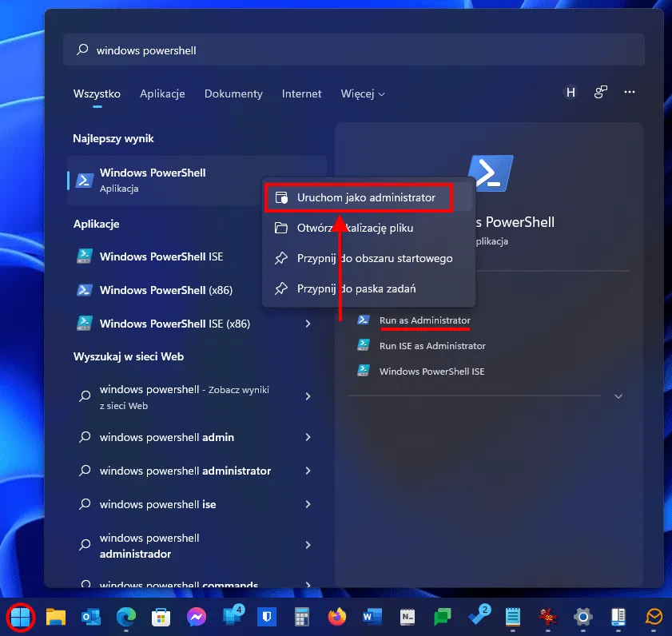Open Microsoft Word from the taskbar
Screen dimensions: 672x636
372,617
